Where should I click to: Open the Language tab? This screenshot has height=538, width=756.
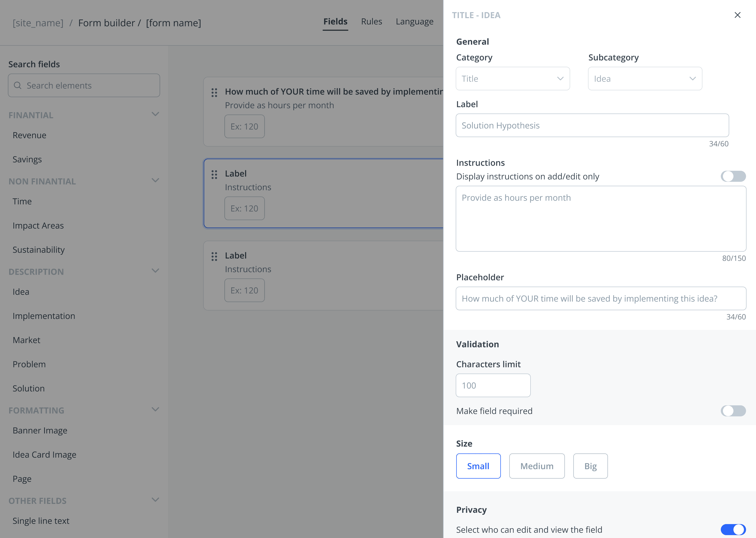[x=414, y=22]
